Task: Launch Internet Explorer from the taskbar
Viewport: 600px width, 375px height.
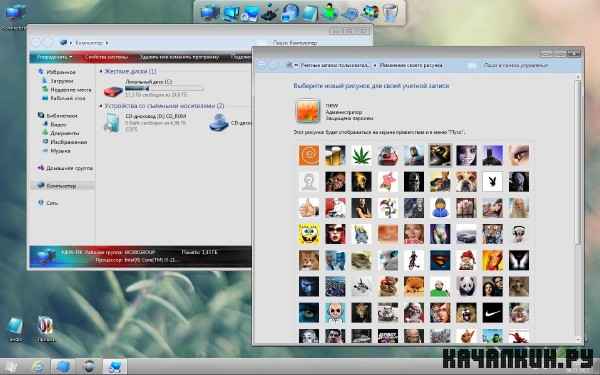Action: point(39,367)
